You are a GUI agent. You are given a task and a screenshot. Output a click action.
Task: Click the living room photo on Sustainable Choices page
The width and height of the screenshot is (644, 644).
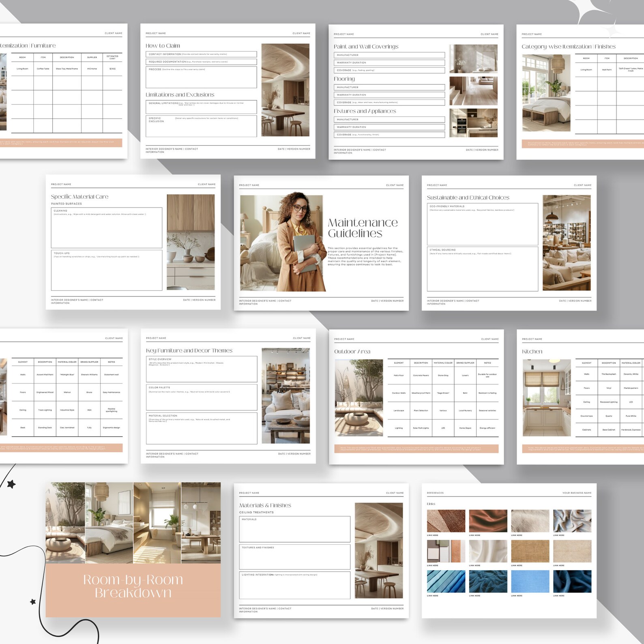[567, 243]
